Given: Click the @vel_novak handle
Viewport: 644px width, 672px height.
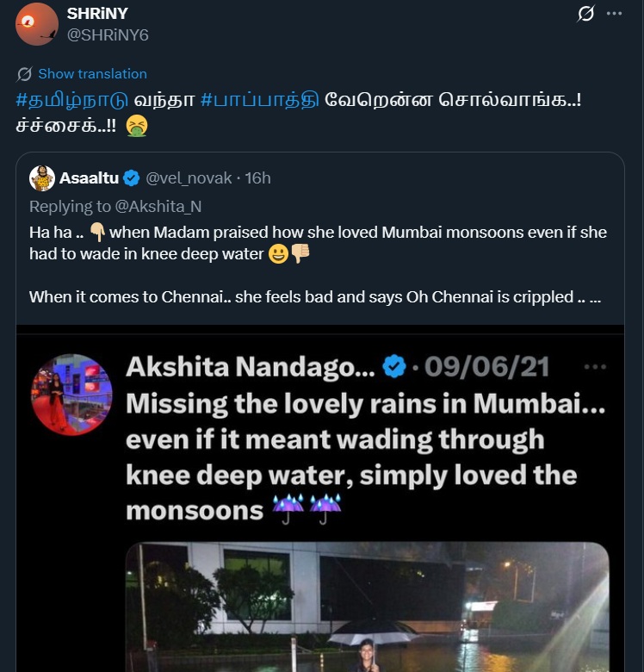Looking at the screenshot, I should (x=189, y=178).
